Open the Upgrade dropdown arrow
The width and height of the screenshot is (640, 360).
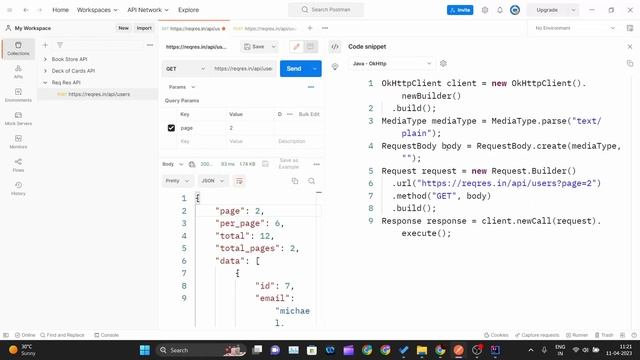point(573,10)
